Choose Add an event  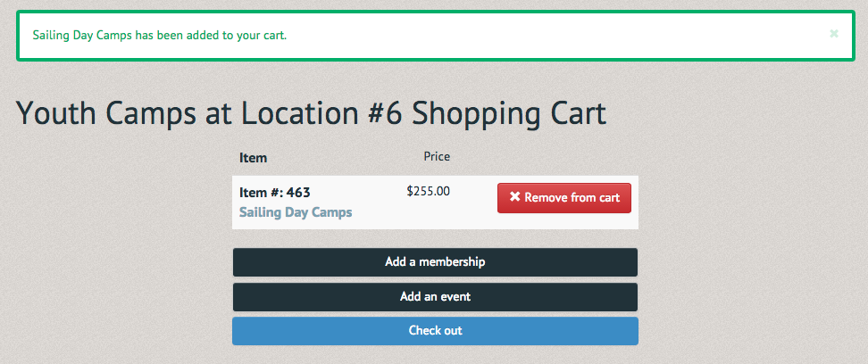(435, 297)
